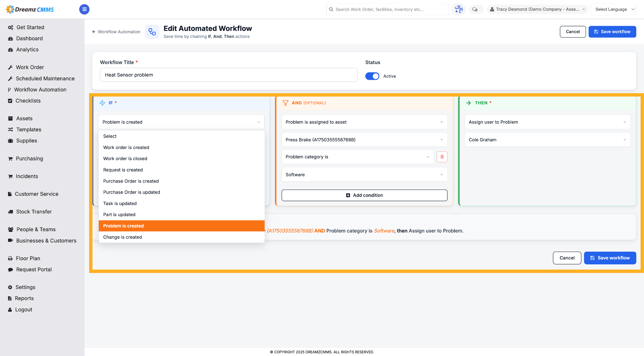
Task: Choose 'Request is created' option
Action: [x=181, y=170]
